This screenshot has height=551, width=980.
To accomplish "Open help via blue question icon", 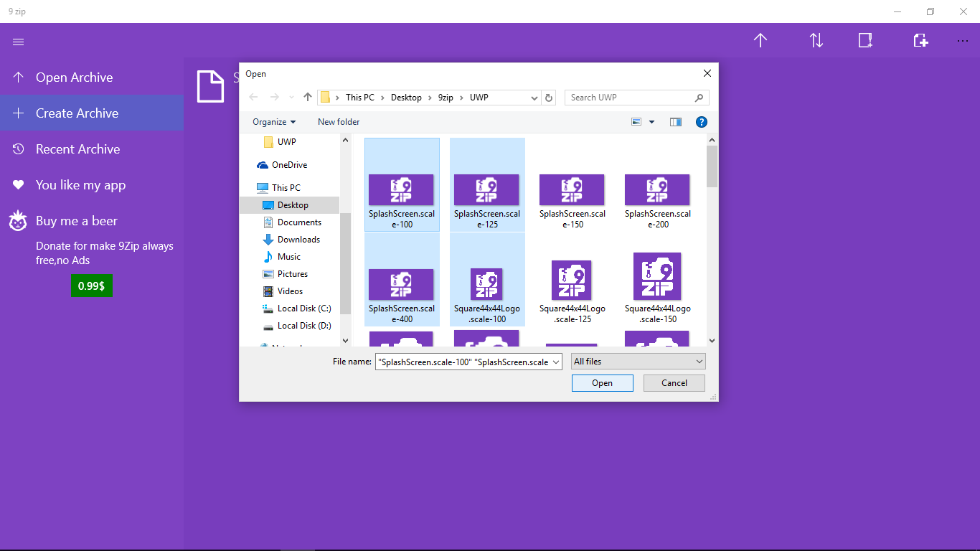I will click(702, 122).
